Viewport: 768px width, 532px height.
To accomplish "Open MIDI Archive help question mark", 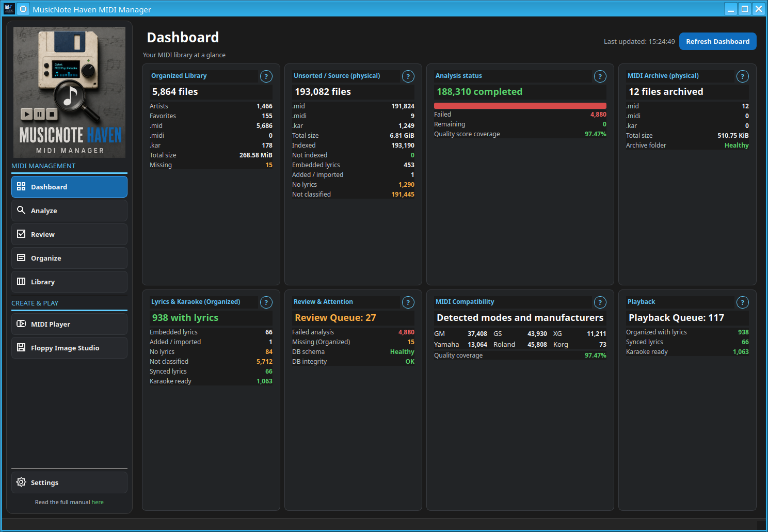I will (x=742, y=76).
